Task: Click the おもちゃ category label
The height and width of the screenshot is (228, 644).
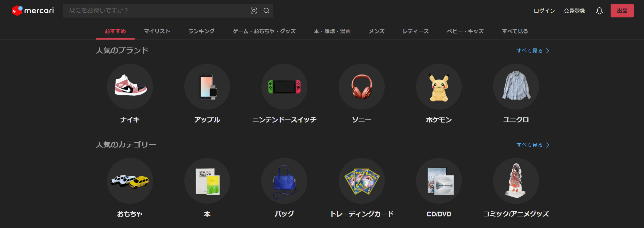Action: point(130,214)
